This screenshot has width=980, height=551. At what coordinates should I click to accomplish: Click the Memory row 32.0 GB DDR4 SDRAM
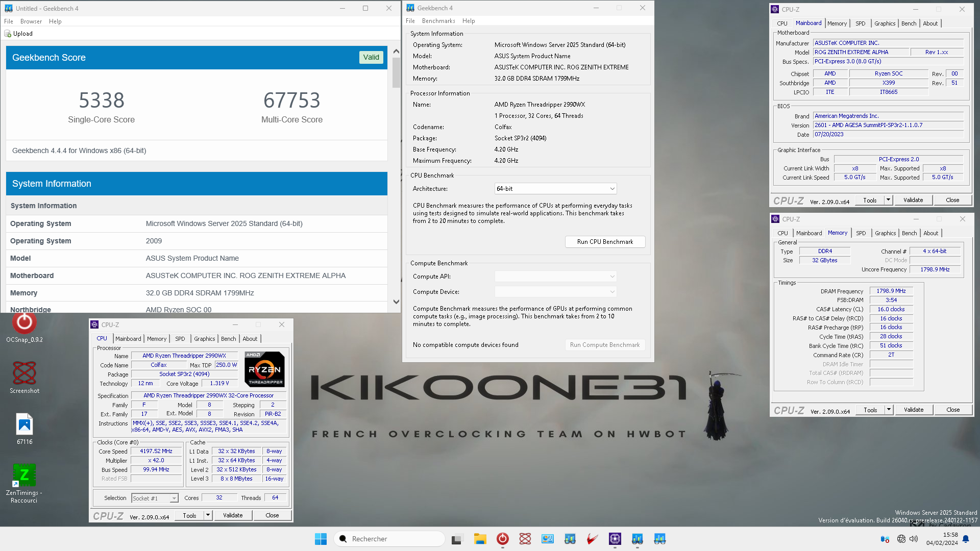(x=197, y=293)
